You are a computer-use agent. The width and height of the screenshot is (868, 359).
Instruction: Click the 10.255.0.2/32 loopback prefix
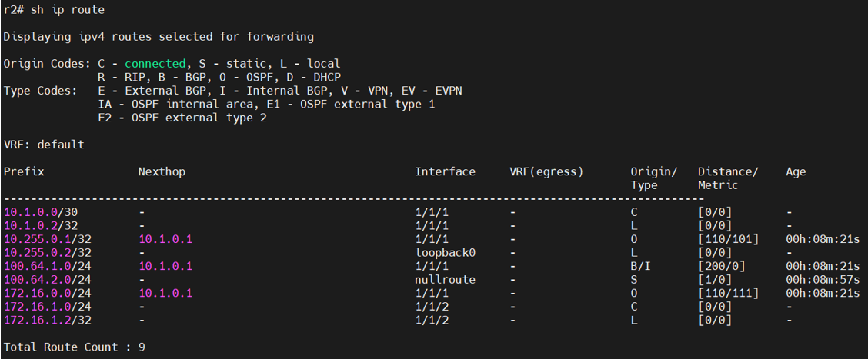48,253
